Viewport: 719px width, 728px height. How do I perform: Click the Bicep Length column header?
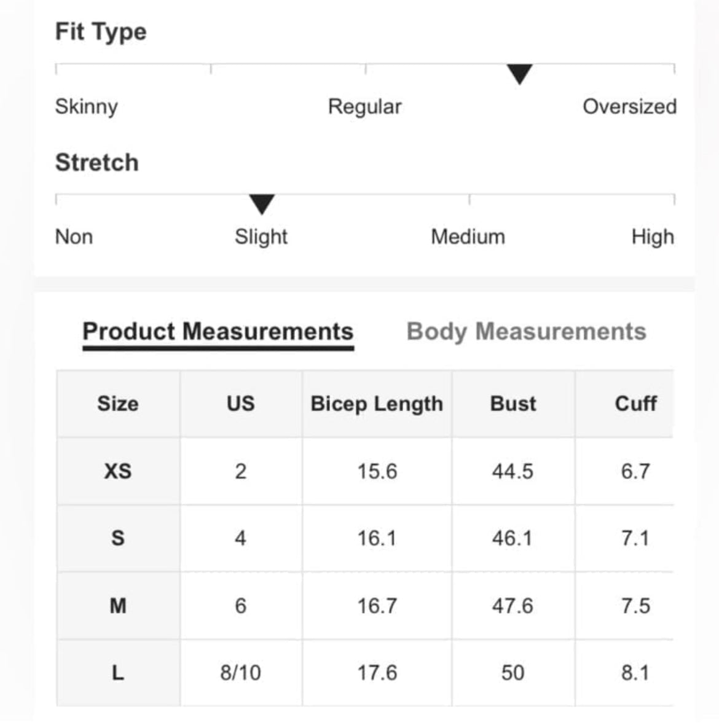coord(377,404)
